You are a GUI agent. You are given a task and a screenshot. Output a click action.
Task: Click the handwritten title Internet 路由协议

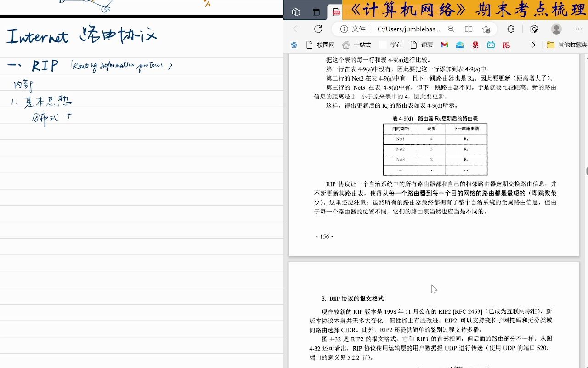coord(82,35)
